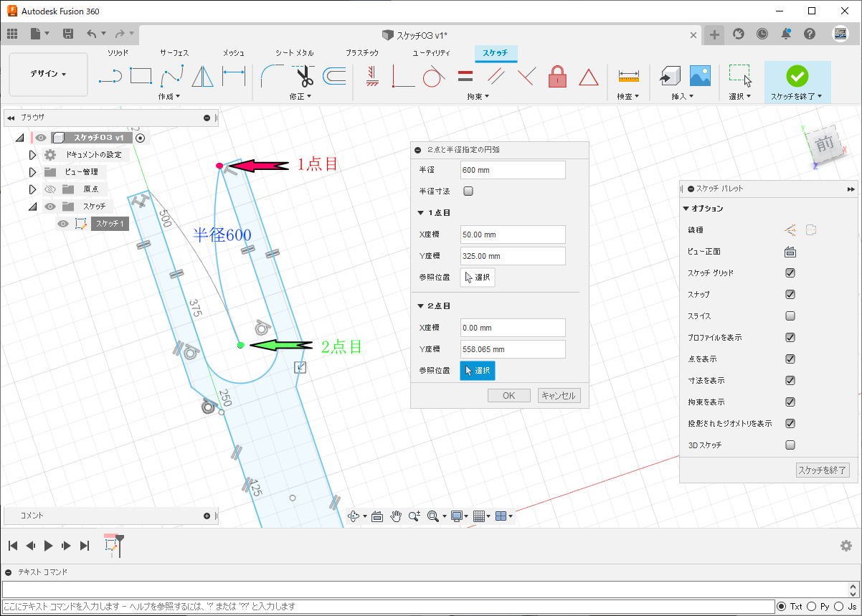Open the シート メタル tab
The image size is (862, 616).
(x=294, y=53)
